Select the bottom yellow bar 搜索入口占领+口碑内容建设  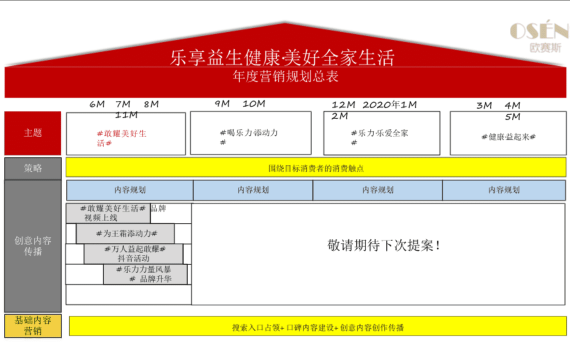(318, 326)
